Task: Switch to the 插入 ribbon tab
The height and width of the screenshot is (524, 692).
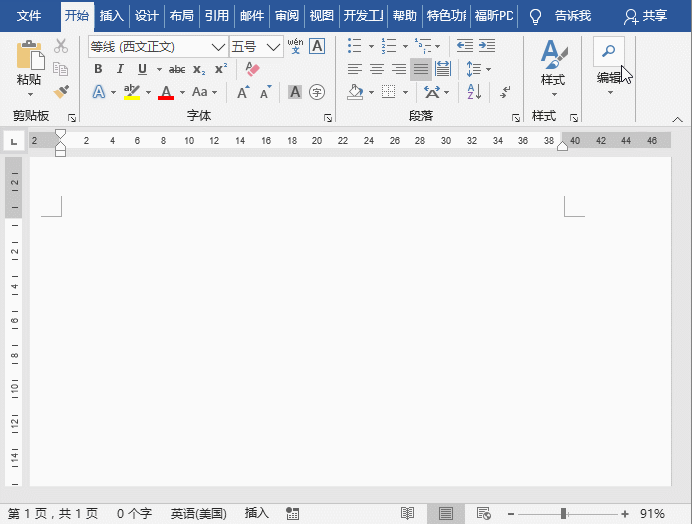Action: pos(111,16)
